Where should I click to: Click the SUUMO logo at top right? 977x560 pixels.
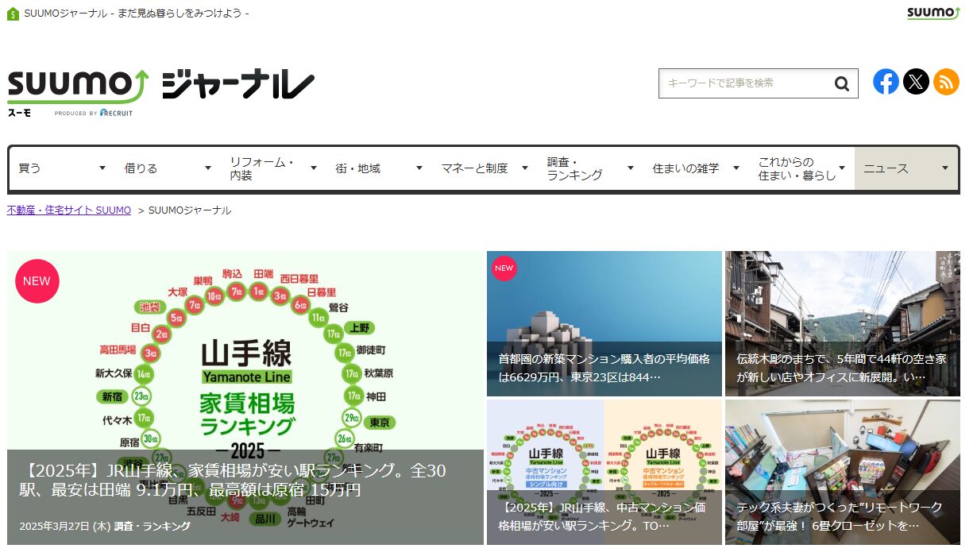[x=933, y=13]
